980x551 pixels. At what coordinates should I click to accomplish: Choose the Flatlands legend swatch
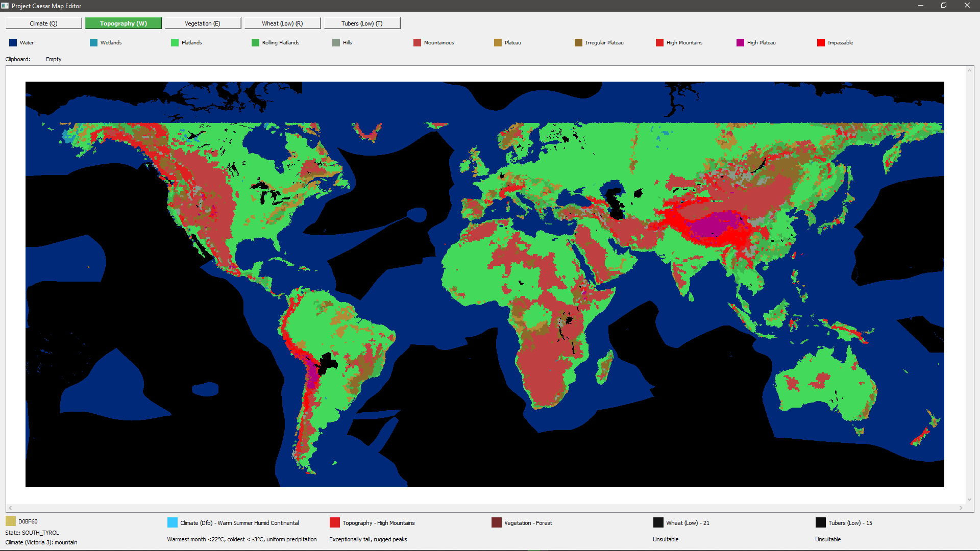[x=175, y=43]
